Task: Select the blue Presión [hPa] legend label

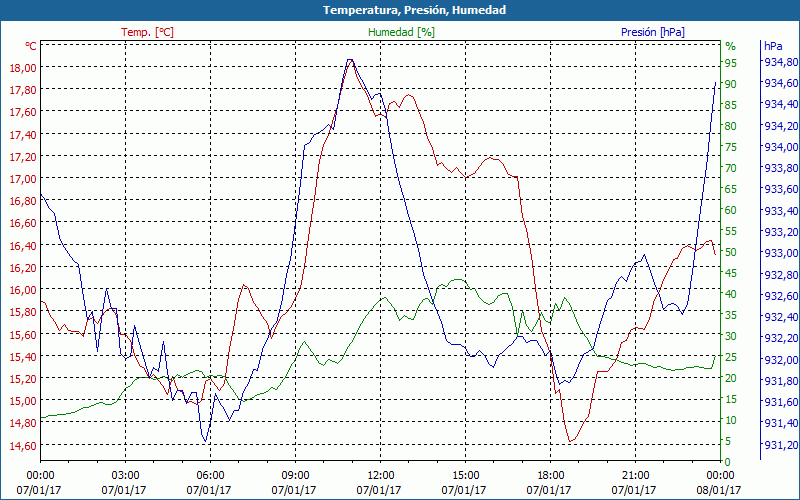Action: (653, 32)
